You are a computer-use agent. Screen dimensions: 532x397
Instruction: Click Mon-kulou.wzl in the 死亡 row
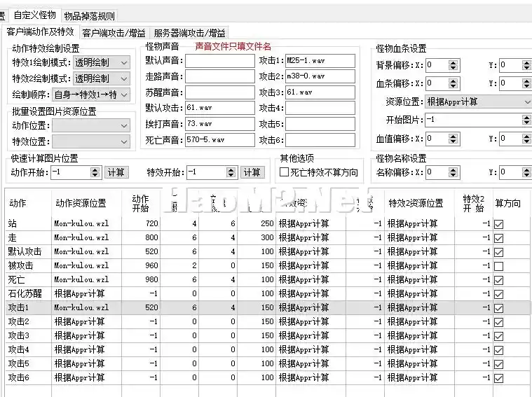pyautogui.click(x=81, y=279)
